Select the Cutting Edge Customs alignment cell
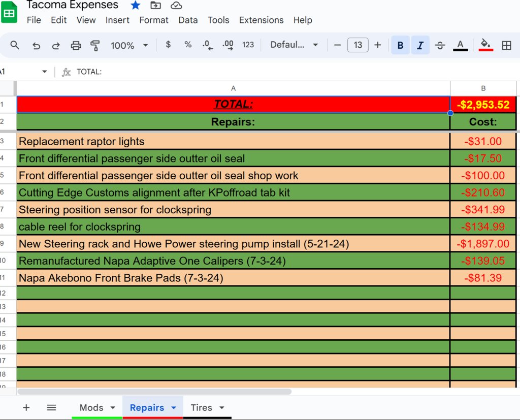520x420 pixels. tap(233, 192)
